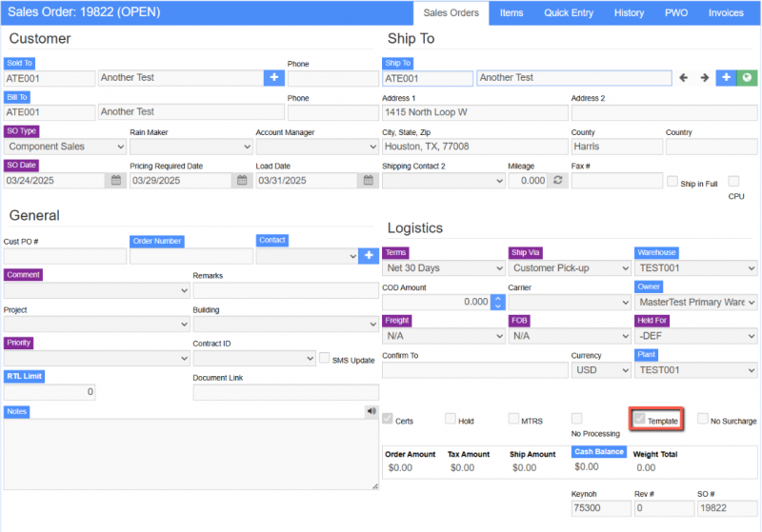The width and height of the screenshot is (762, 532).
Task: Click the blue Order Number label
Action: (156, 241)
